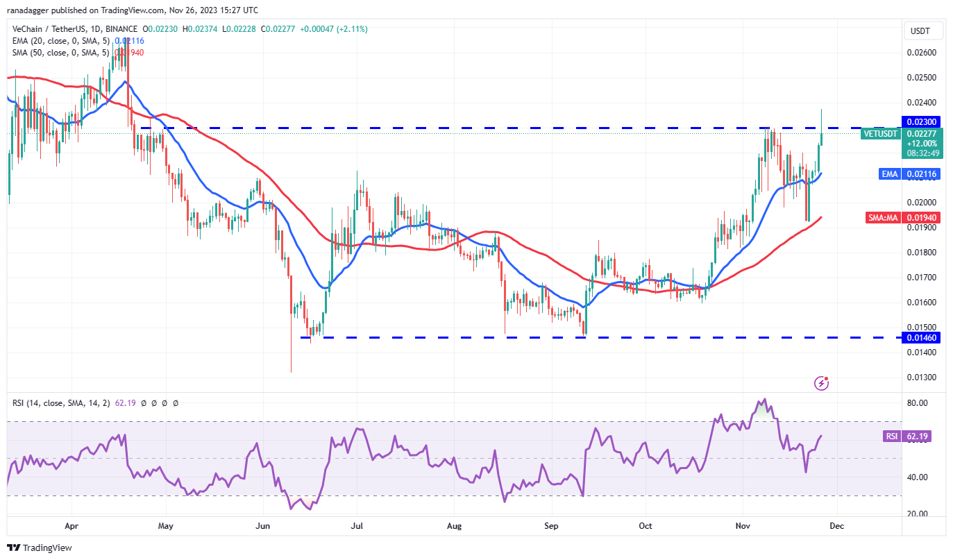Click the TradingView logo at bottom left
Image resolution: width=953 pixels, height=560 pixels.
tap(40, 548)
